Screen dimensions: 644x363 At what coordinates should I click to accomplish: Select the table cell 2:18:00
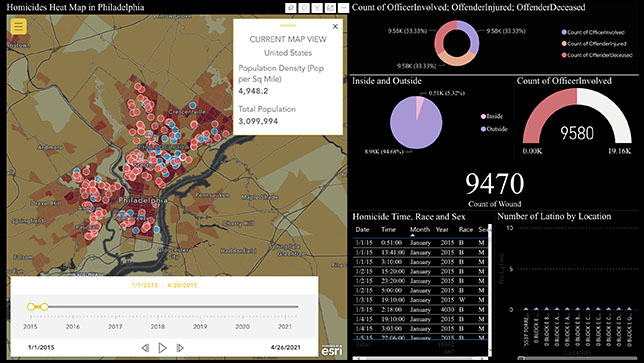click(x=392, y=310)
